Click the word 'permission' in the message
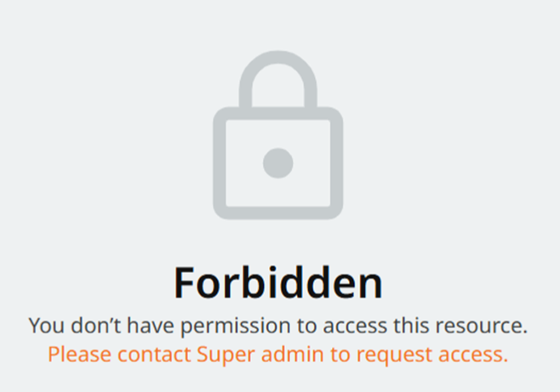 [236, 326]
